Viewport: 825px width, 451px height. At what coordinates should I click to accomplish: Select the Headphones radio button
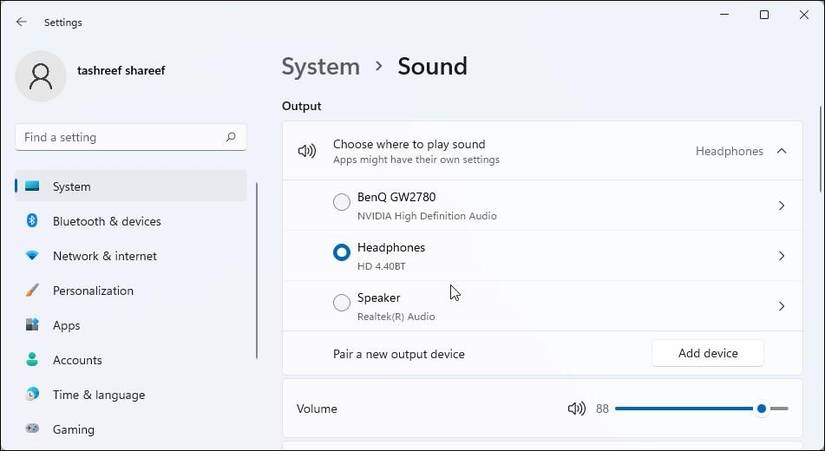pos(341,253)
